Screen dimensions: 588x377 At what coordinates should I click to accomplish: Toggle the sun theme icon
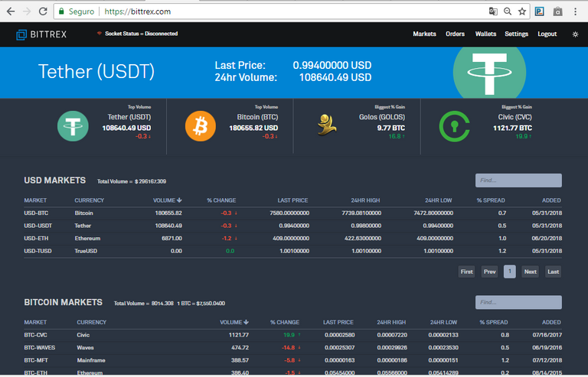[575, 34]
